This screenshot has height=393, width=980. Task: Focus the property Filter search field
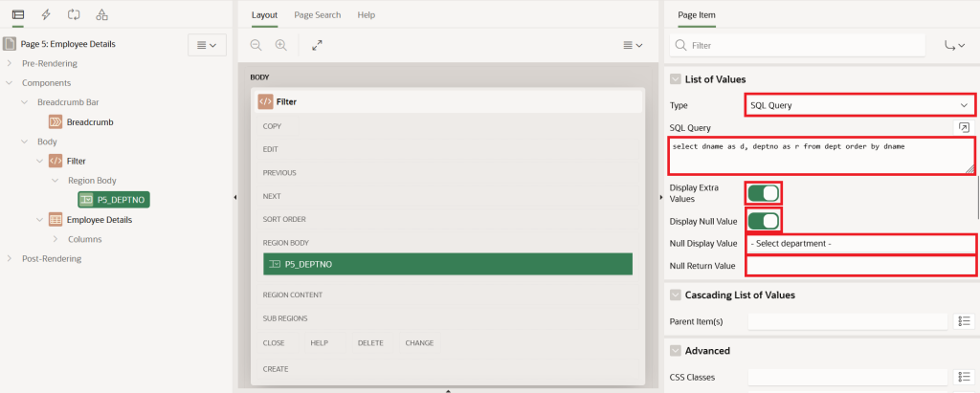[797, 45]
